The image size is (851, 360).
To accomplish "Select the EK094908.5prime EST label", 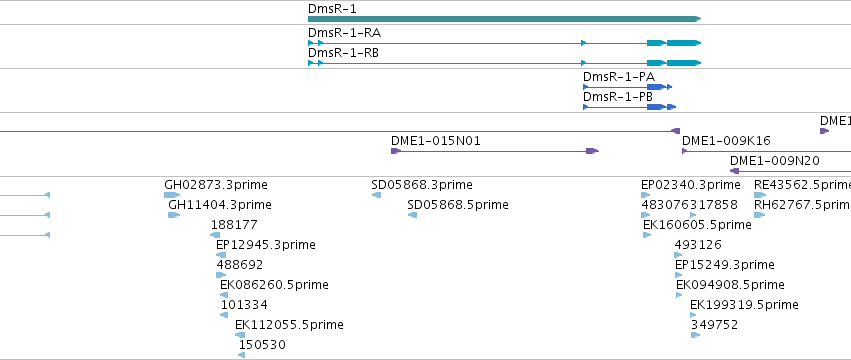I will click(731, 285).
